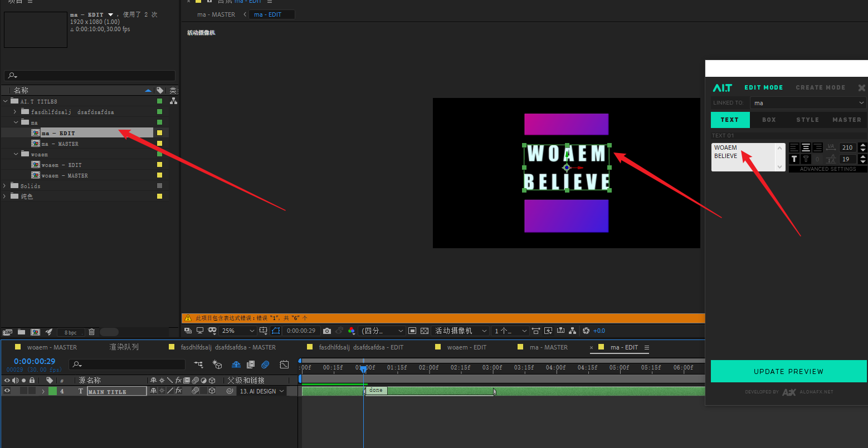Switch to fasdhlfdsalj dsafdsafdsa - EDIT tab
The width and height of the screenshot is (868, 448).
coord(361,347)
